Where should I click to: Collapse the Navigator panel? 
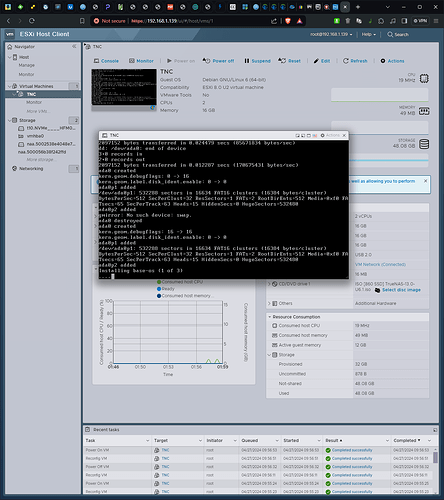pyautogui.click(x=74, y=46)
